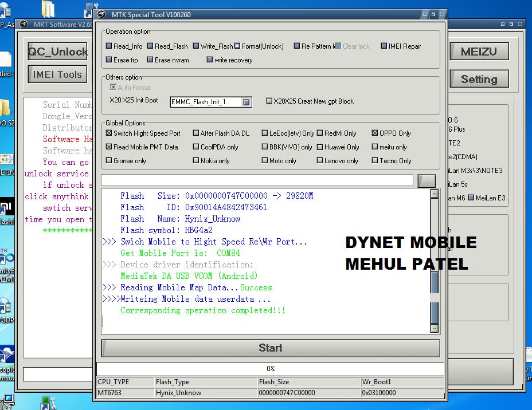Enable the Read_Flash checkbox

150,46
